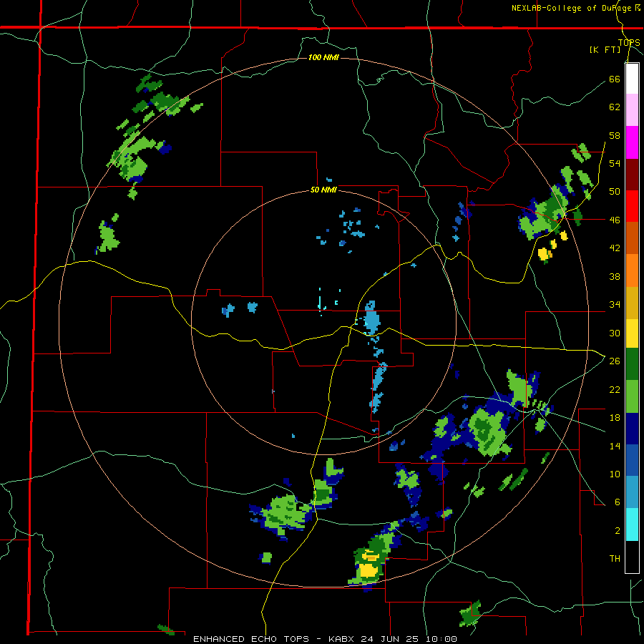Click the '50 NMI' range ring label
Screen dimensions: 644x644
[323, 190]
